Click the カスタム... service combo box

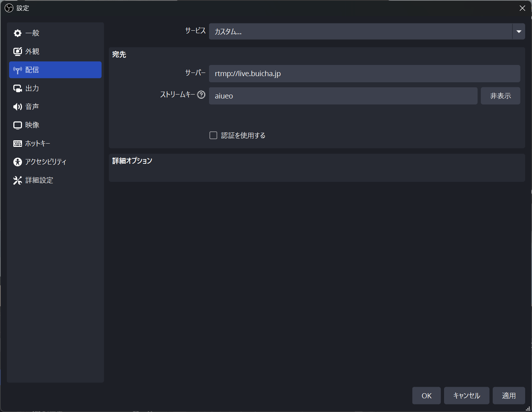pyautogui.click(x=360, y=31)
